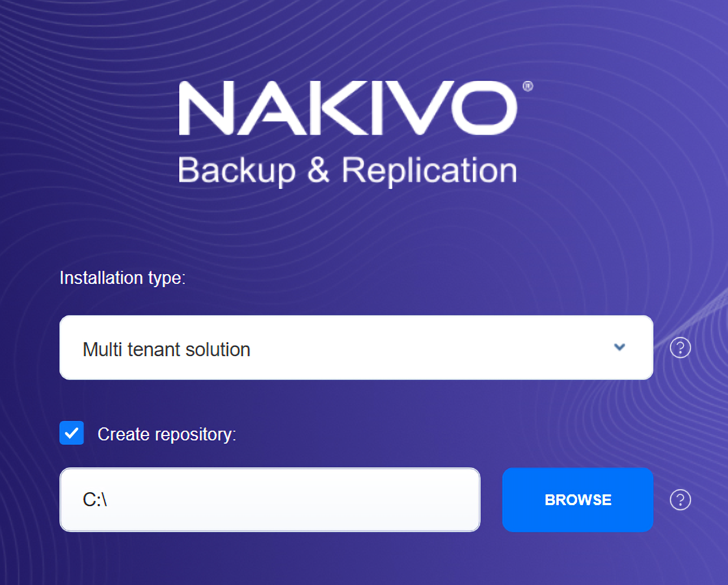Click the NAKIVO logo
728x585 pixels.
[x=348, y=108]
